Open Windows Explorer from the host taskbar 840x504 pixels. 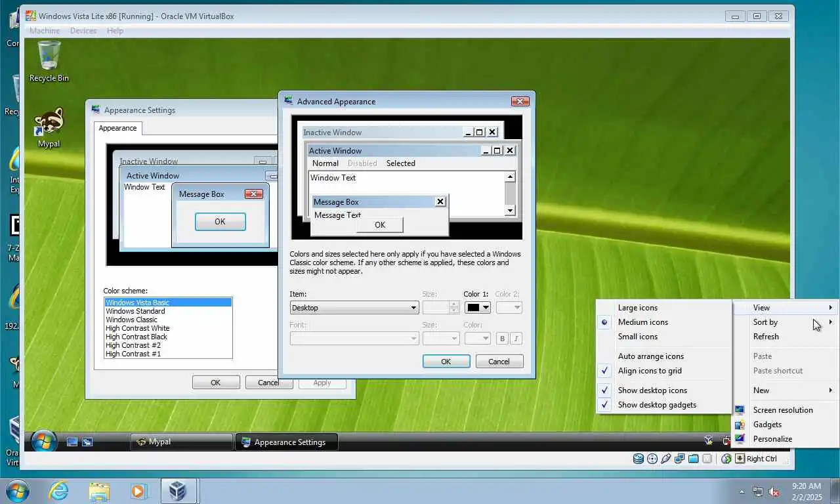[x=99, y=491]
